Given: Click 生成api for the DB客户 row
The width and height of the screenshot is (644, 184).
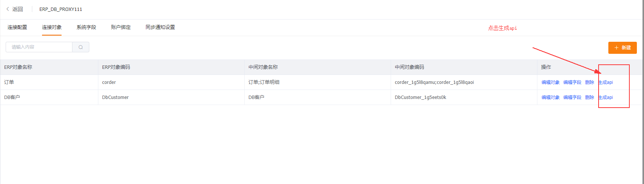Looking at the screenshot, I should pos(605,97).
